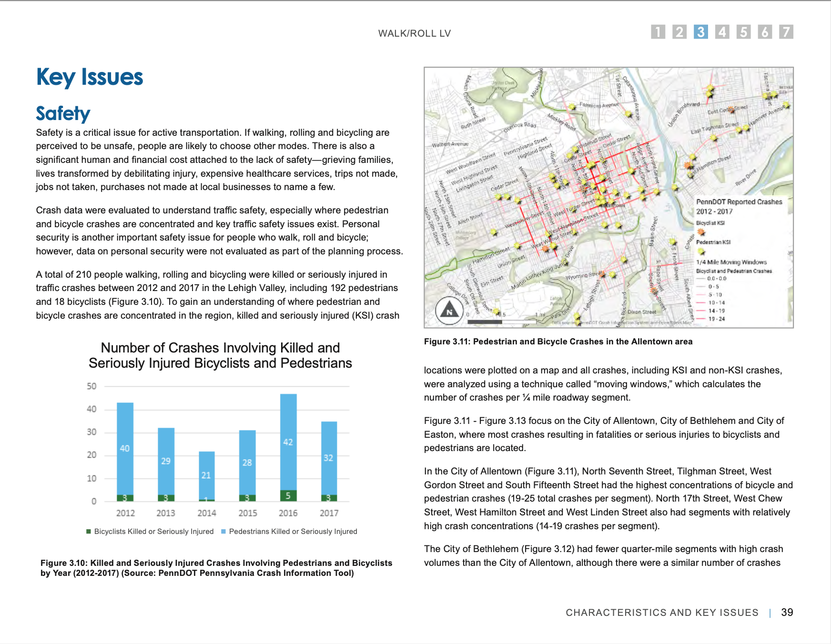Click the 2014 x-axis year label

(x=207, y=513)
